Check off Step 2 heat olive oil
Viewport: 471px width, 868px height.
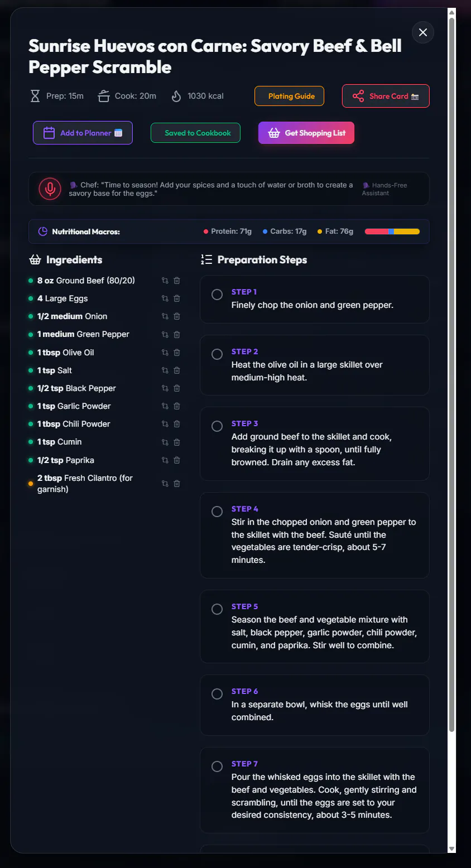[x=217, y=354]
